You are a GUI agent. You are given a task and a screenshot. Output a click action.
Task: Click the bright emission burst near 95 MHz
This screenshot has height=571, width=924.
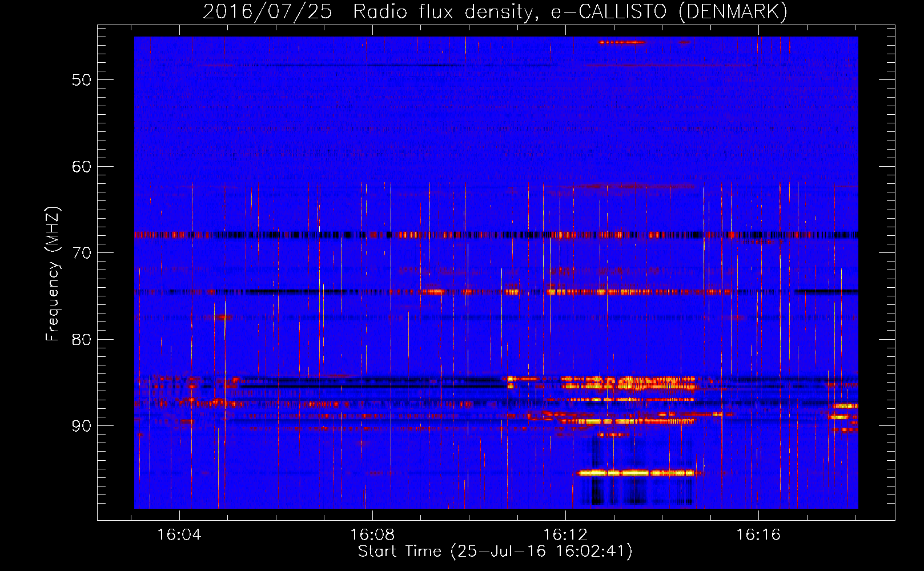636,473
